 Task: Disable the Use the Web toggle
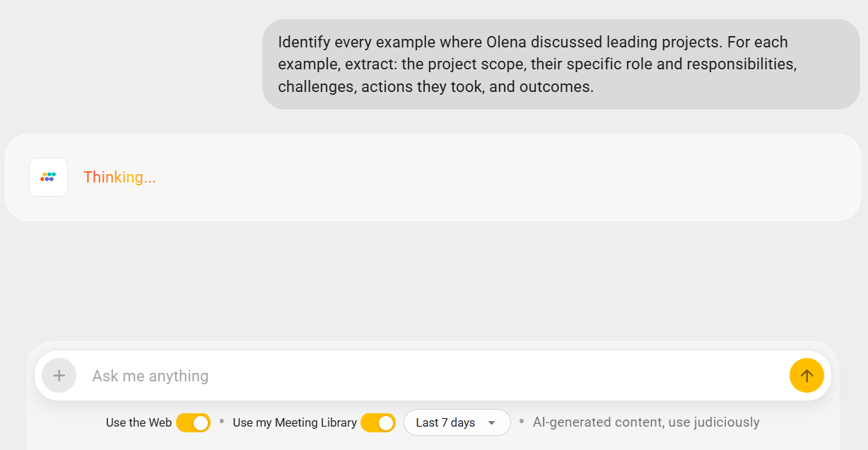(x=193, y=423)
